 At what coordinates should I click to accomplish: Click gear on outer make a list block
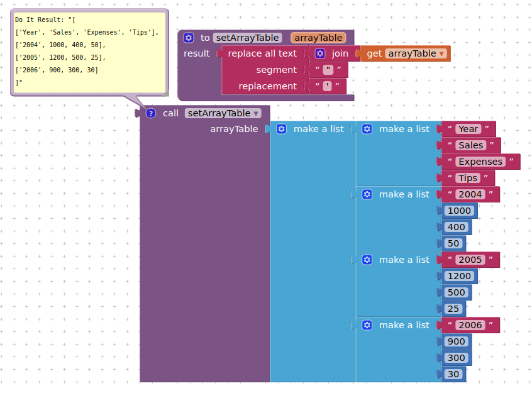(x=281, y=129)
